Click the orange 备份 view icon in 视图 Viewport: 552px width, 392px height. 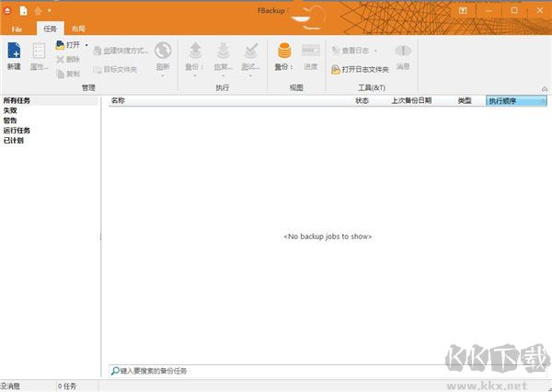284,51
